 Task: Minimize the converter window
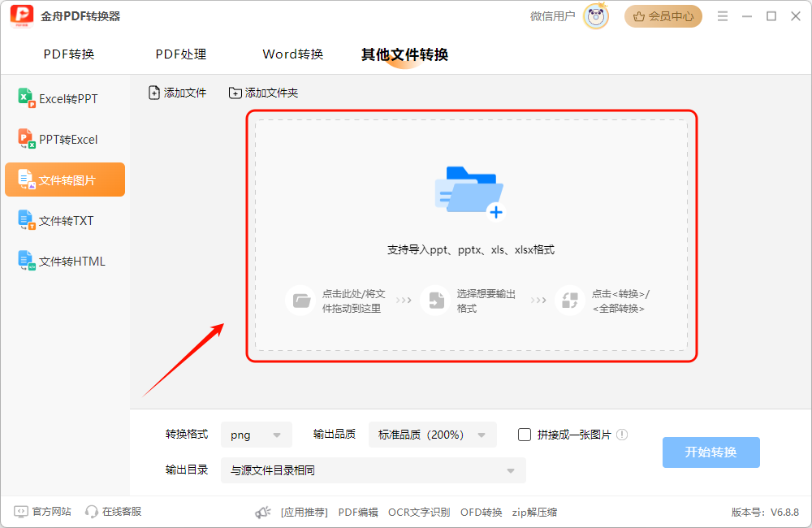(x=747, y=16)
